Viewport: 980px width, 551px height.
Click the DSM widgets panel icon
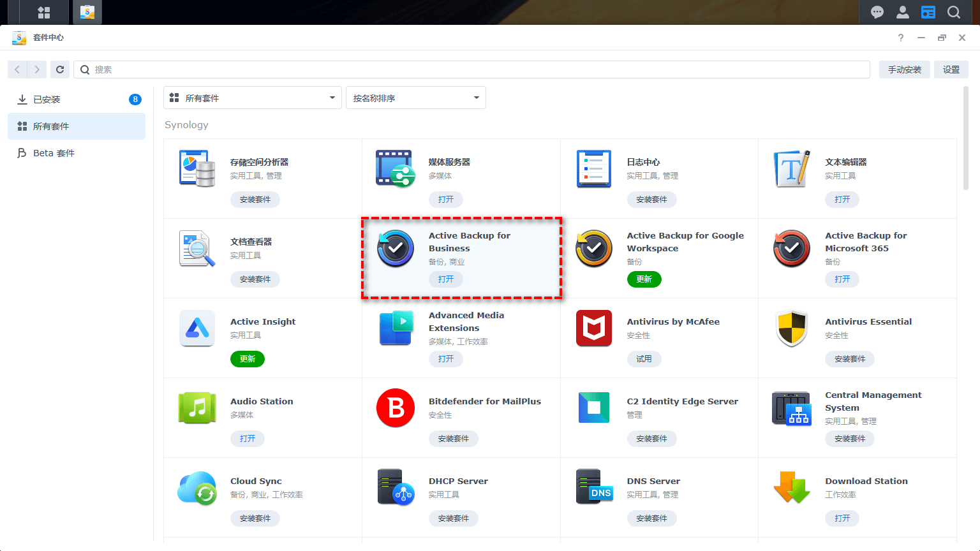[44, 12]
